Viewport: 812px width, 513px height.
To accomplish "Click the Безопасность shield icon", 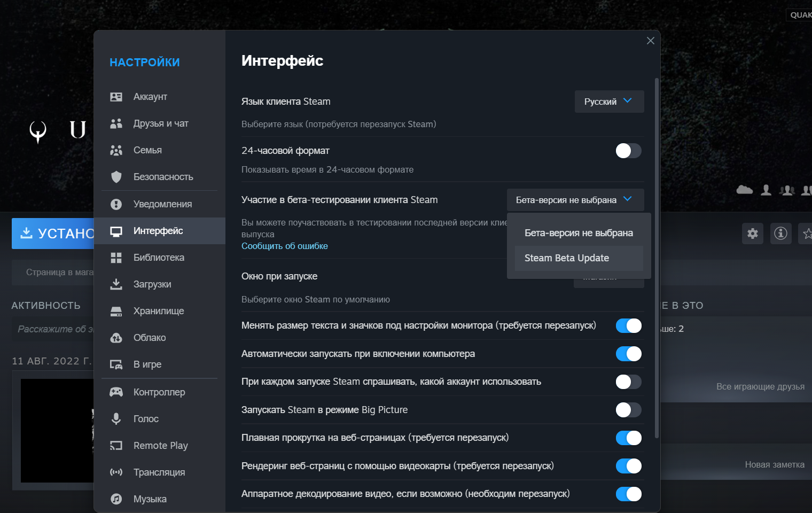I will point(116,177).
